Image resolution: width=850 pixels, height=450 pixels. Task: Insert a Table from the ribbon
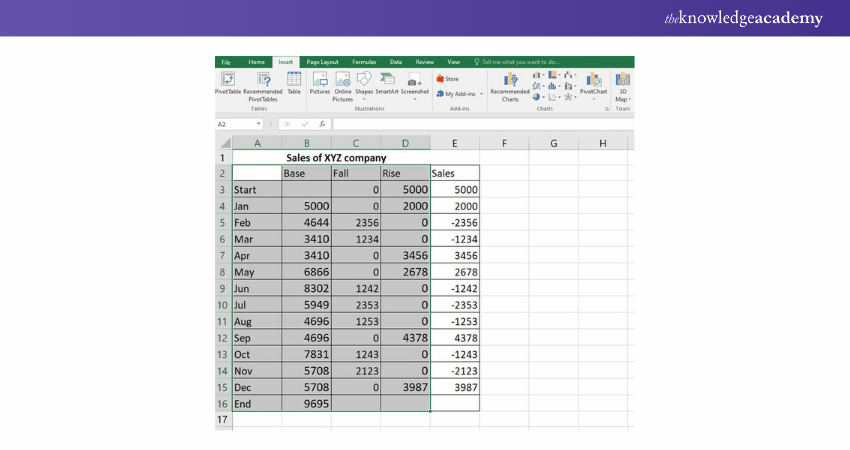(294, 82)
